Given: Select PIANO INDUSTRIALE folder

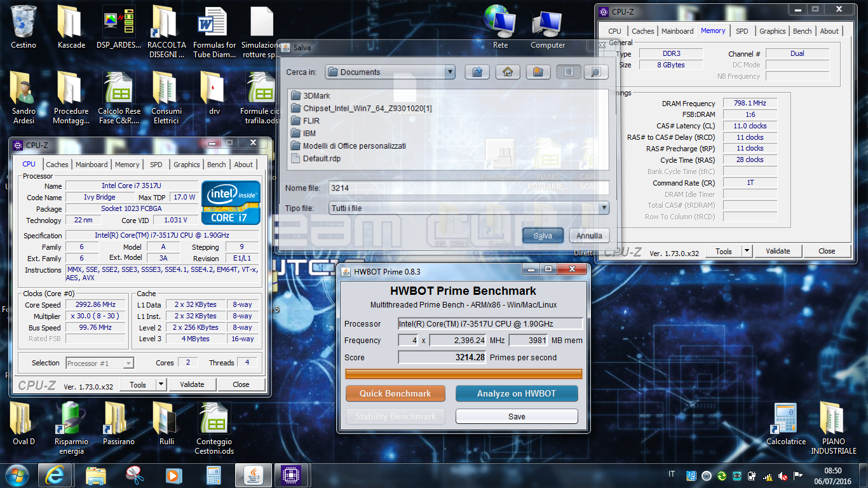Looking at the screenshot, I should tap(834, 428).
